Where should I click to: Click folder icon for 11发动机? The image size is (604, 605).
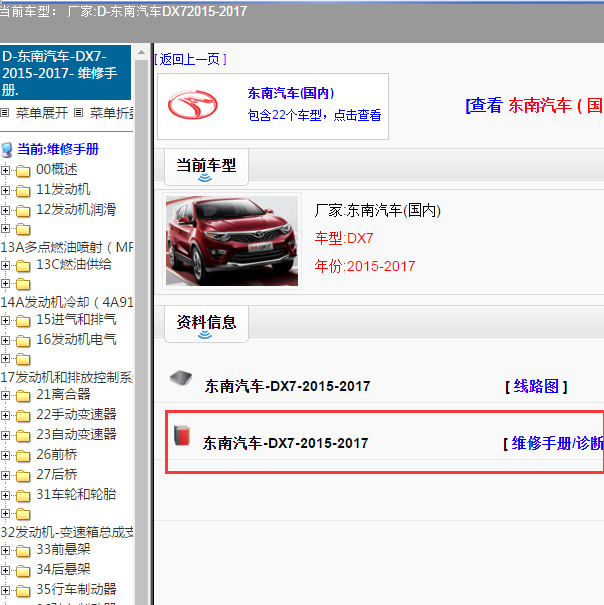tap(23, 191)
